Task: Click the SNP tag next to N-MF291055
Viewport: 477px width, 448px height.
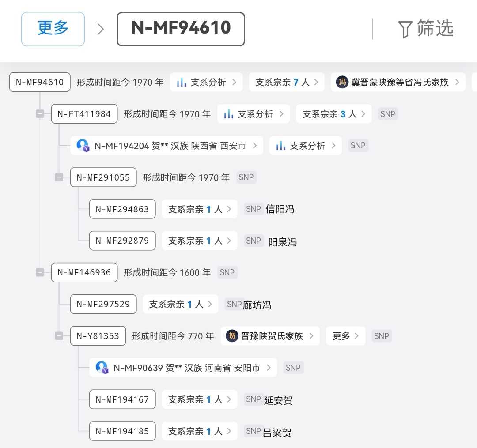Action: [246, 177]
